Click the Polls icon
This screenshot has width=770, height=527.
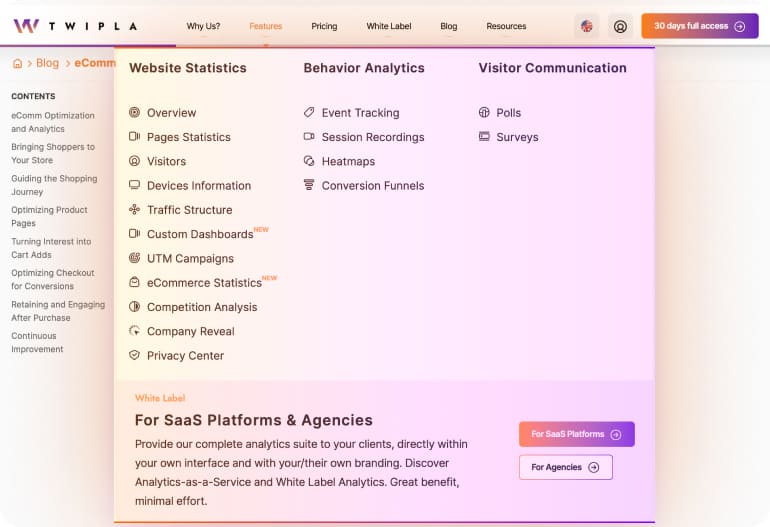coord(485,113)
